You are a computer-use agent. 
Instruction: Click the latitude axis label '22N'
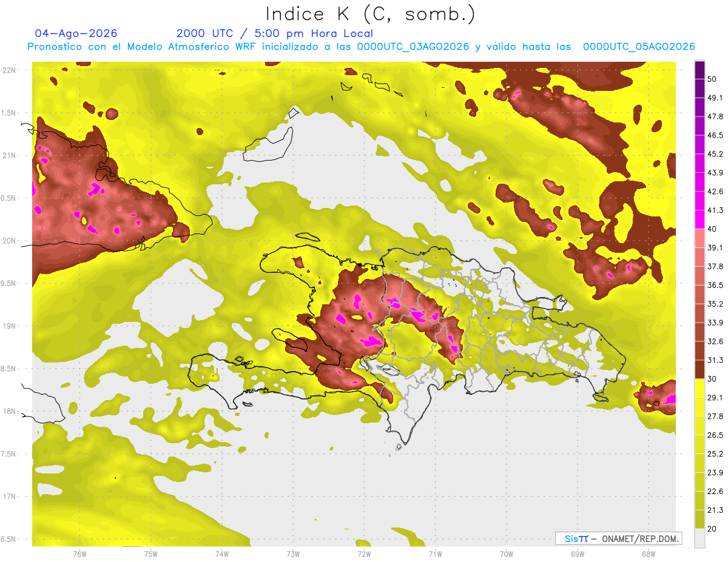click(9, 70)
